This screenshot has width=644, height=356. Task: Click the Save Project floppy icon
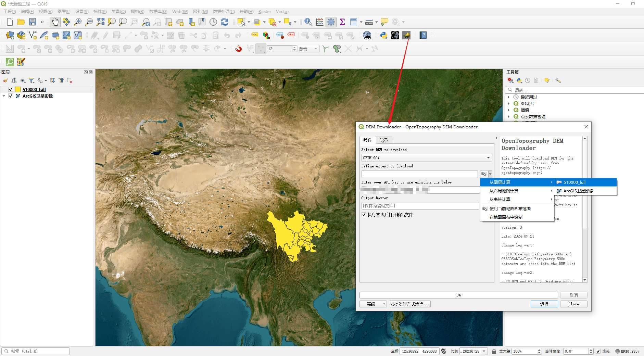coord(33,22)
